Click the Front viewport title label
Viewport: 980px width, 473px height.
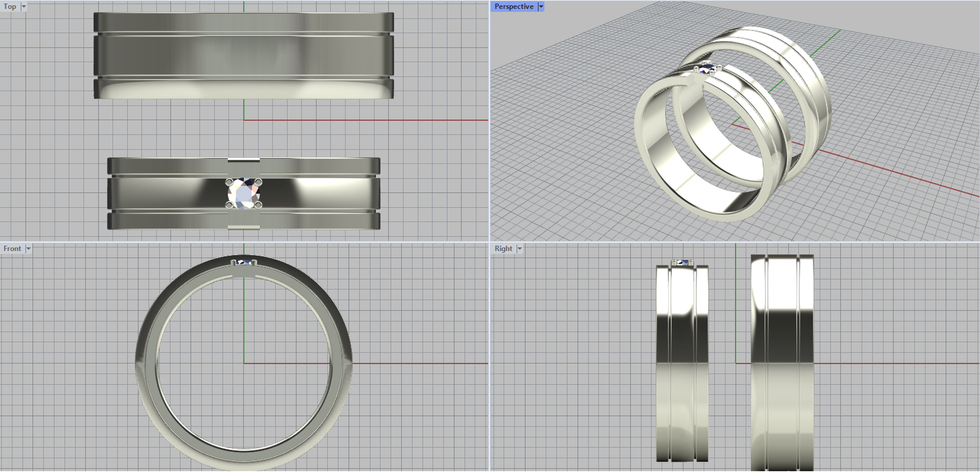[x=12, y=249]
